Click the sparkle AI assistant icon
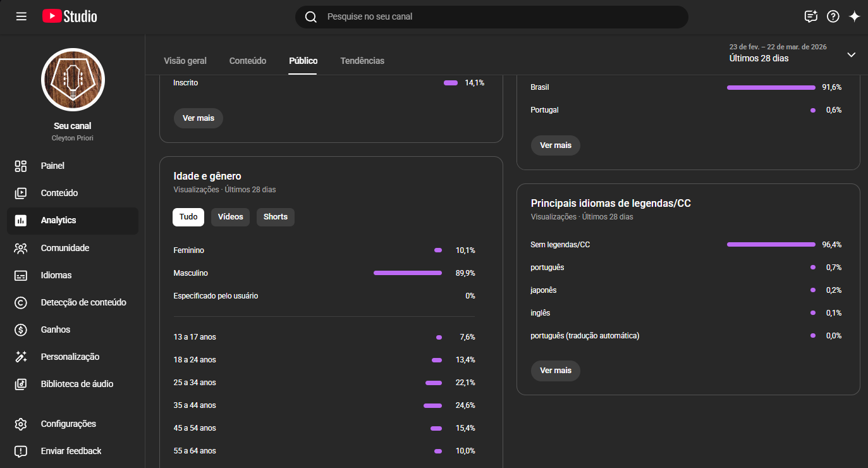The image size is (868, 468). coord(854,16)
